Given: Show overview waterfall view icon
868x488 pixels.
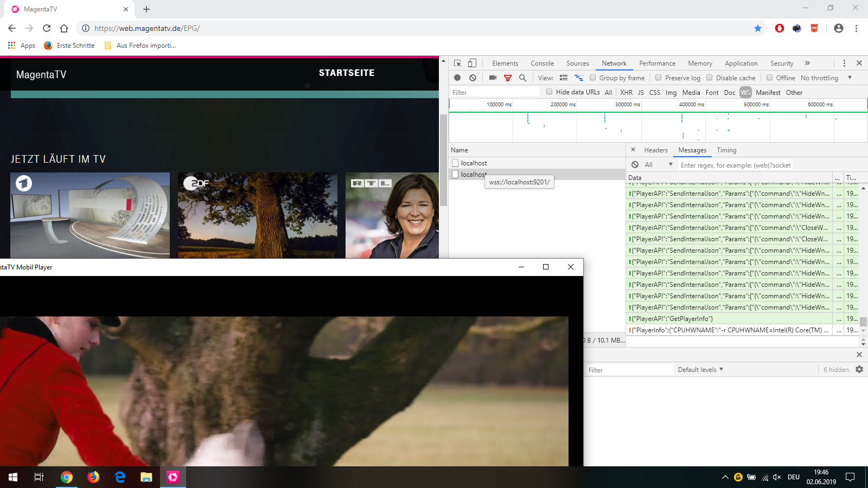Looking at the screenshot, I should tap(579, 78).
